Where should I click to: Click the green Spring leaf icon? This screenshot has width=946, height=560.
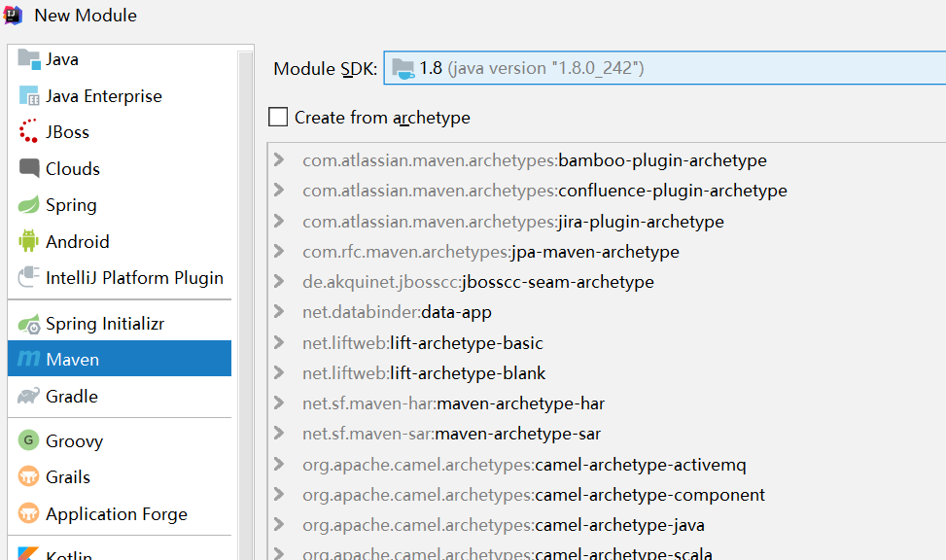[29, 205]
